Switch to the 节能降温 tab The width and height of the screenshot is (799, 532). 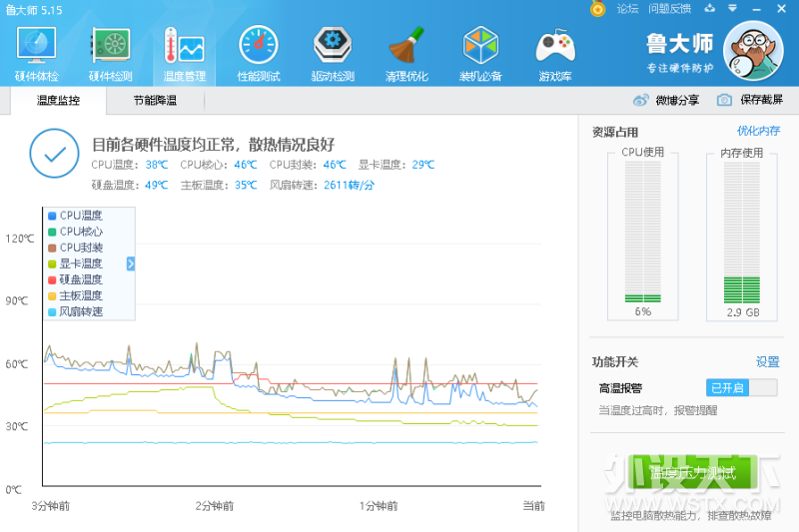click(155, 100)
